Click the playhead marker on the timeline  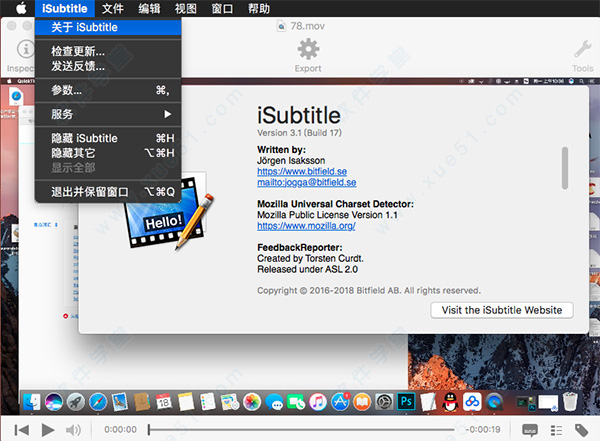point(149,430)
